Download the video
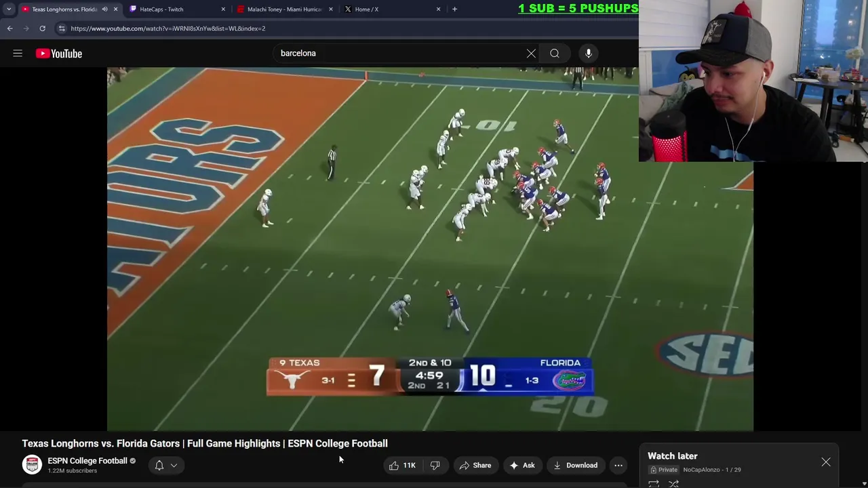868x488 pixels. point(575,466)
